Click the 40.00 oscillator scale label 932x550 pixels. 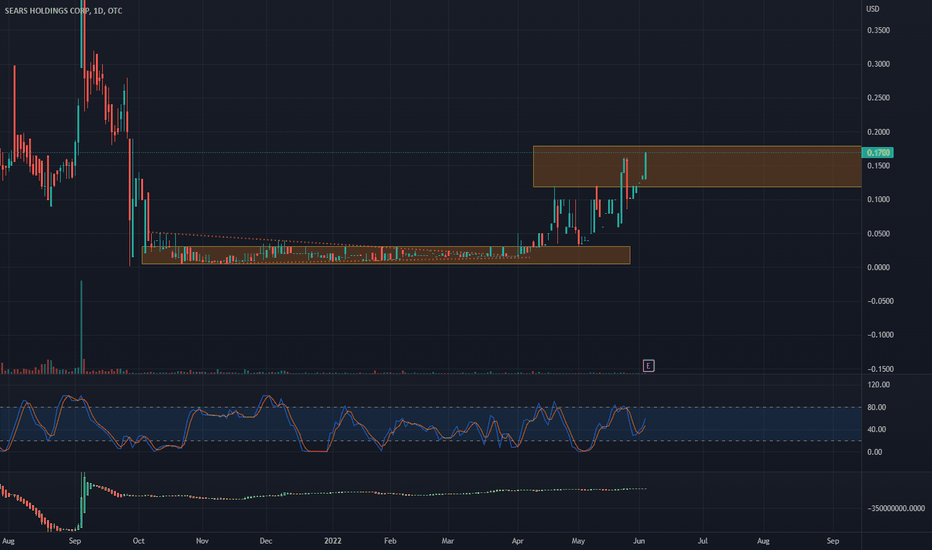click(x=877, y=429)
